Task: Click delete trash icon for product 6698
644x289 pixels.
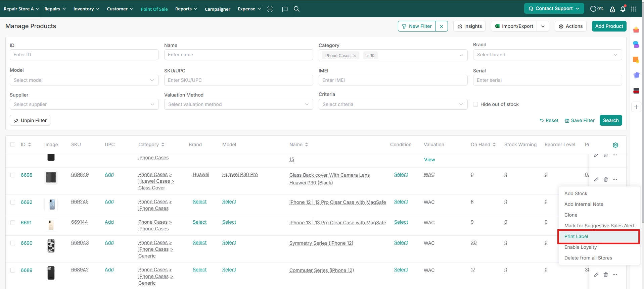Action: tap(606, 179)
